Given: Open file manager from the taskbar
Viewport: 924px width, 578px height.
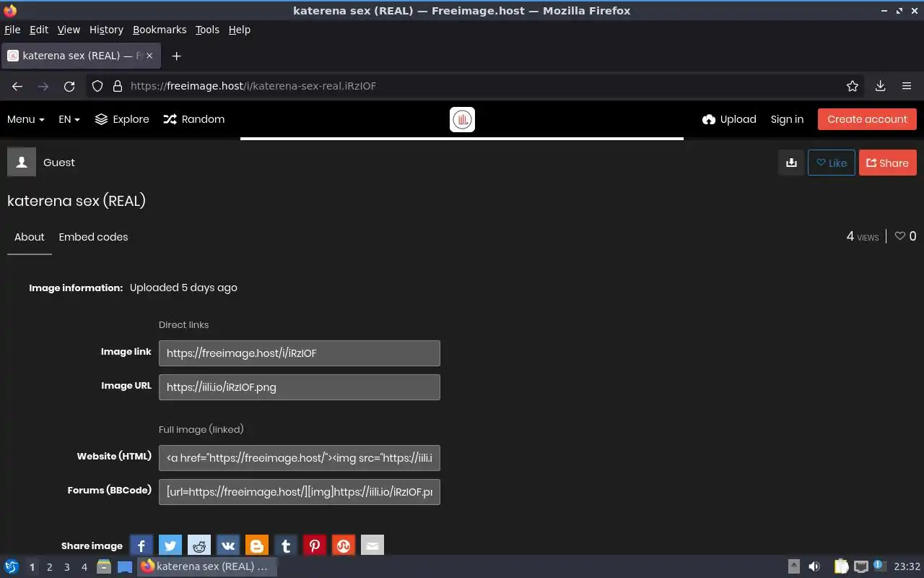Looking at the screenshot, I should (x=104, y=566).
